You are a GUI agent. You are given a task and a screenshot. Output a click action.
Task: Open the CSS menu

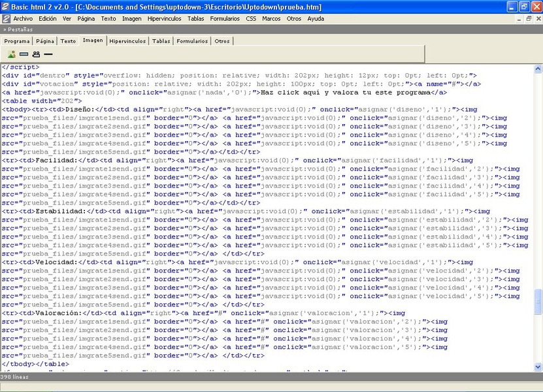tap(251, 19)
